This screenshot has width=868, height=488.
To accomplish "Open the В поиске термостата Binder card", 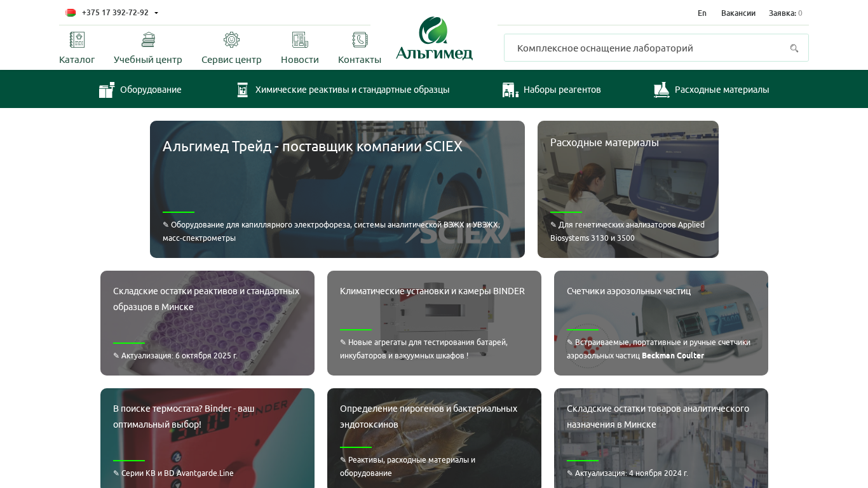I will 207,438.
